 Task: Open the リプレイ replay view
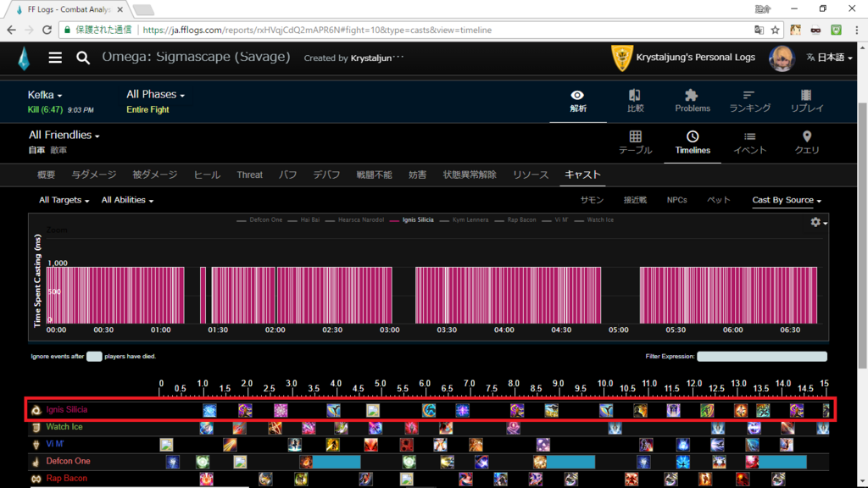807,102
